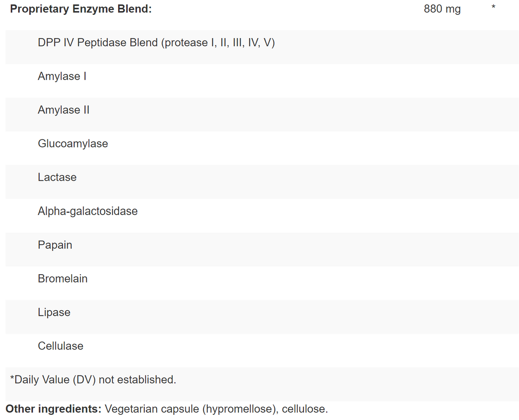519x420 pixels.
Task: Click the Lactase ingredient
Action: coord(57,177)
